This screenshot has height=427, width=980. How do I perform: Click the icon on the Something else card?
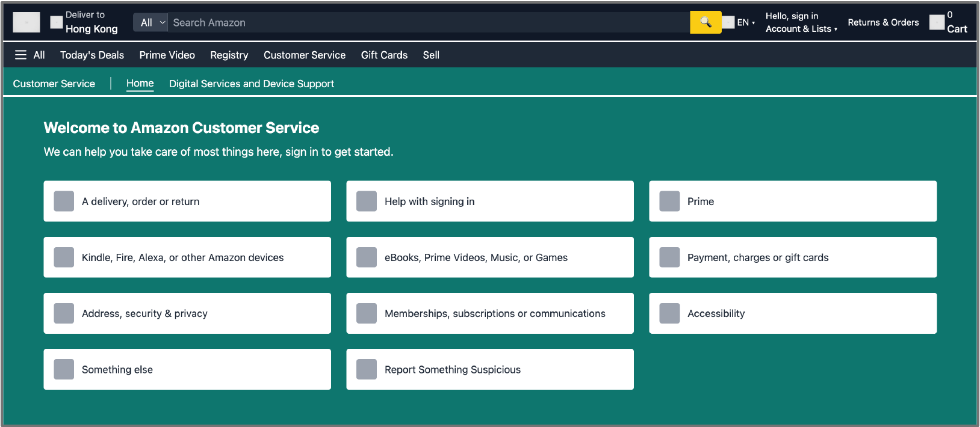64,369
